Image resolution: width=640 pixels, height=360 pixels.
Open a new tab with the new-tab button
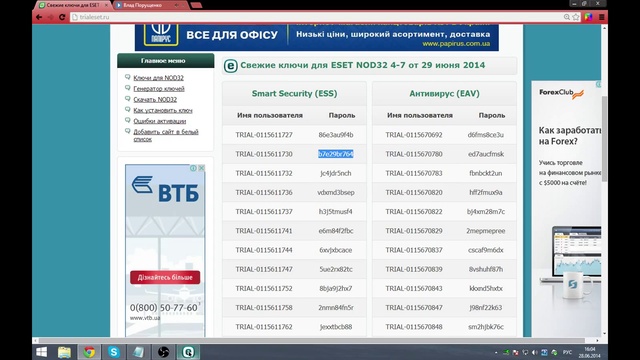tap(196, 5)
